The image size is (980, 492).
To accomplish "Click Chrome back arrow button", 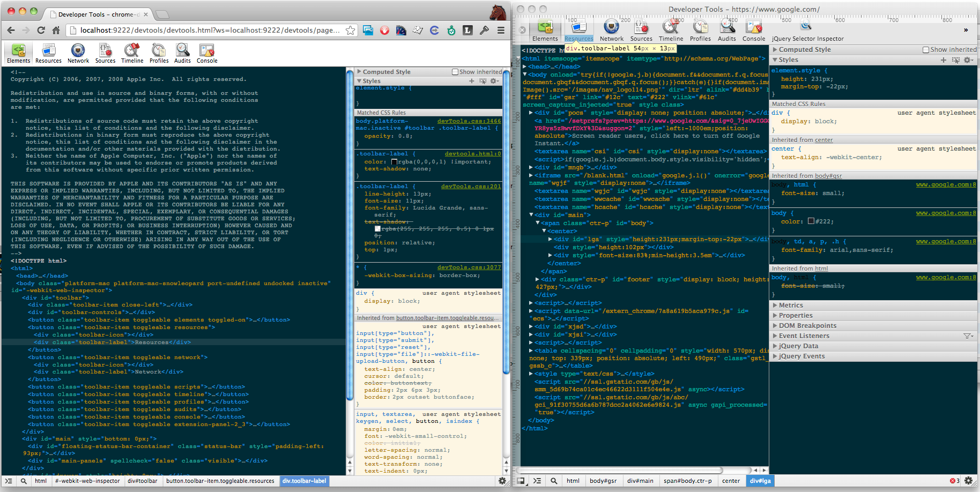I will 11,30.
